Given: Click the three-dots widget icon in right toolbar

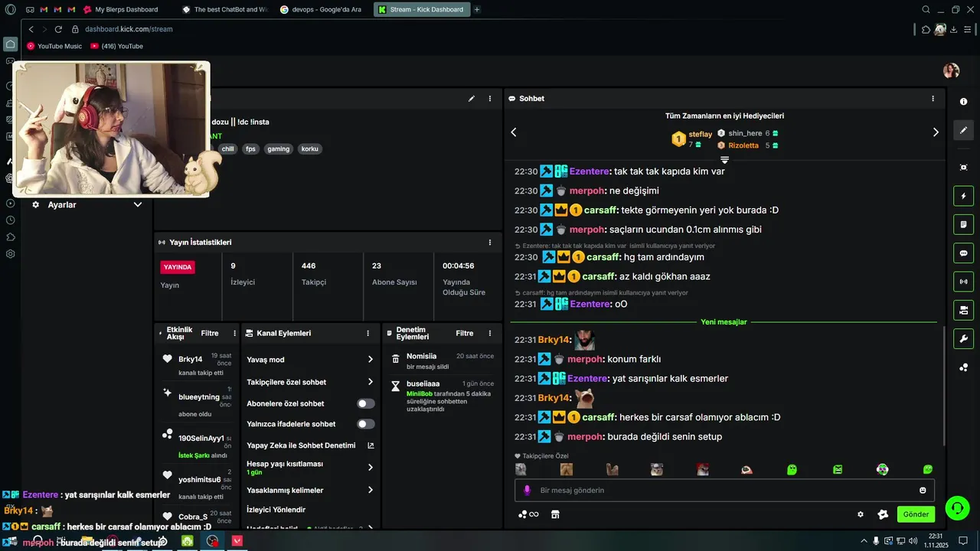Looking at the screenshot, I should [963, 367].
